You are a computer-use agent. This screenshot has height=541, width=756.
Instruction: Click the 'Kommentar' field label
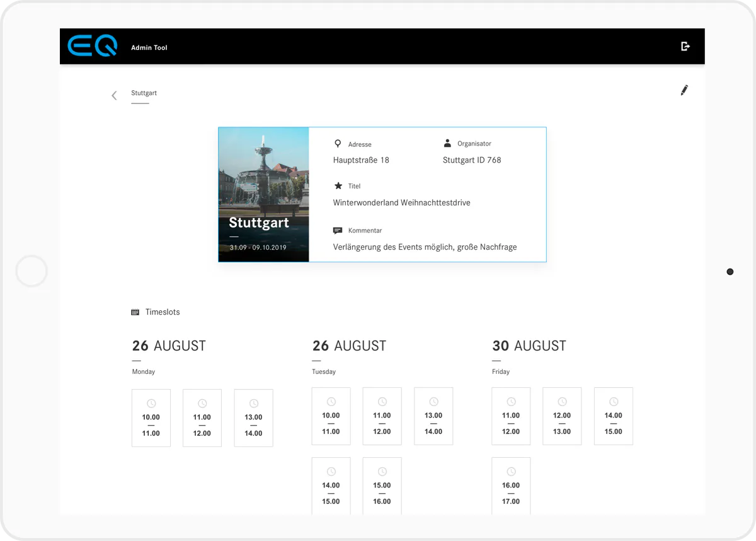tap(365, 231)
